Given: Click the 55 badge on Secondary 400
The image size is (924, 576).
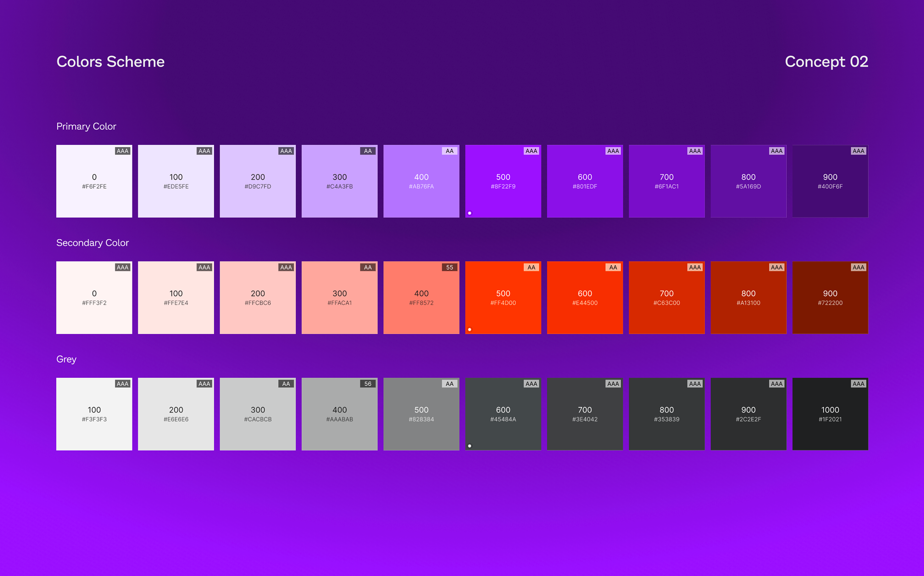Looking at the screenshot, I should (449, 267).
